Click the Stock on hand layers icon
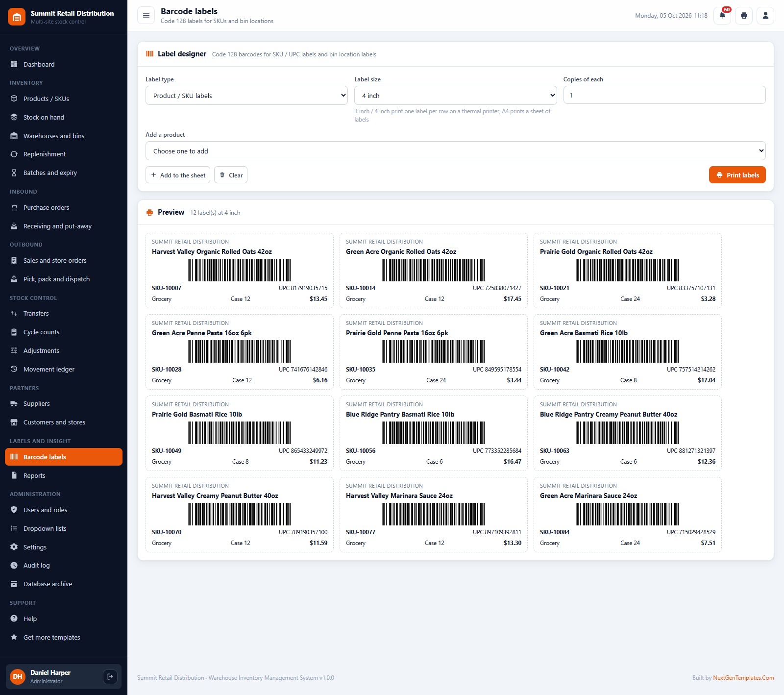Screen dimensions: 784x695 [14, 117]
